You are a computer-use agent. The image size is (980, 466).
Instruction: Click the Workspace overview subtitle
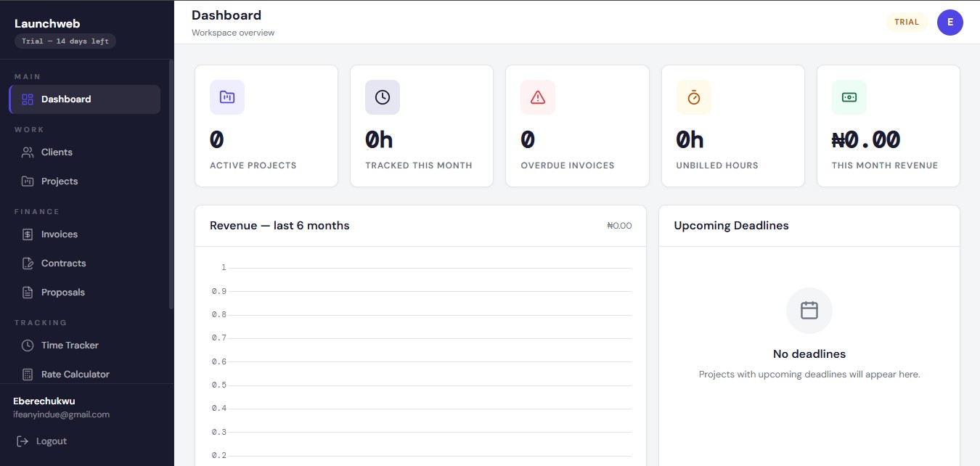[233, 33]
